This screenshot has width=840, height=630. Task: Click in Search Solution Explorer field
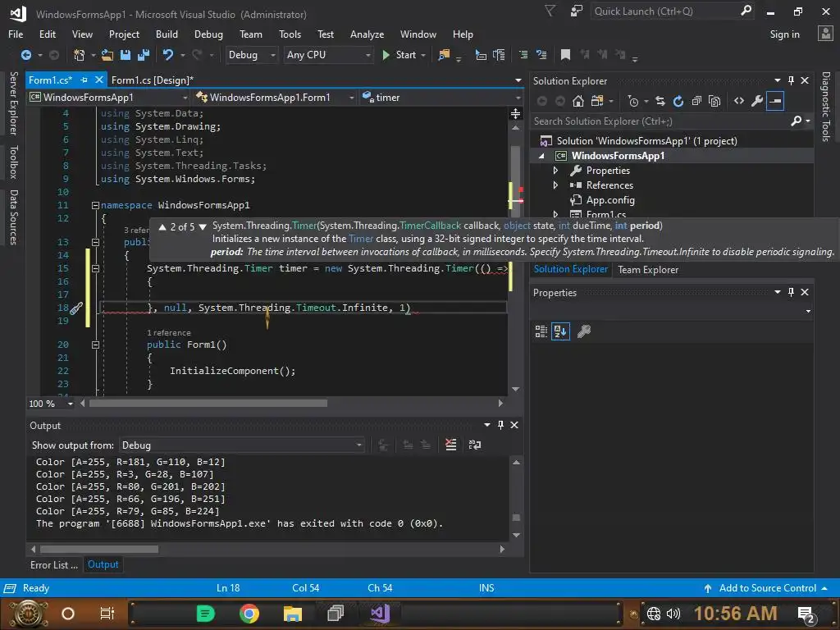tap(660, 121)
